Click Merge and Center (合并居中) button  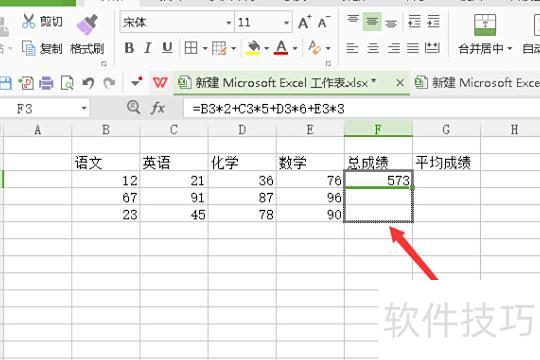[485, 34]
